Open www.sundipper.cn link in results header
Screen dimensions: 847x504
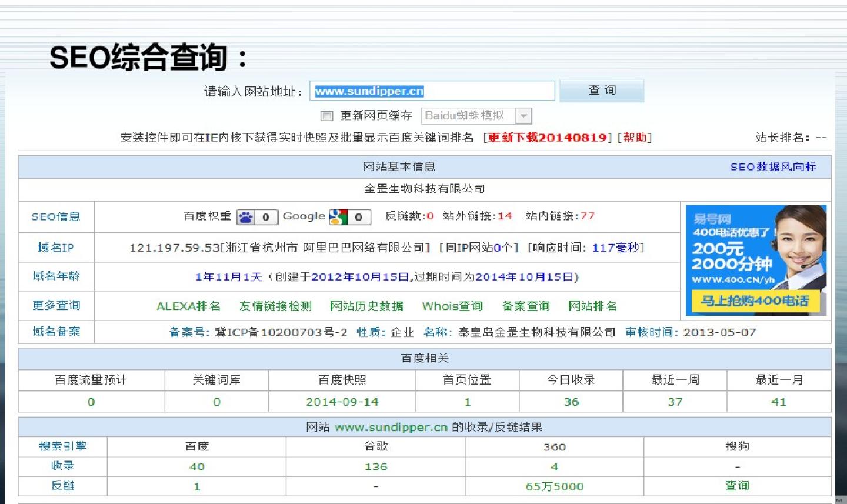pyautogui.click(x=391, y=428)
